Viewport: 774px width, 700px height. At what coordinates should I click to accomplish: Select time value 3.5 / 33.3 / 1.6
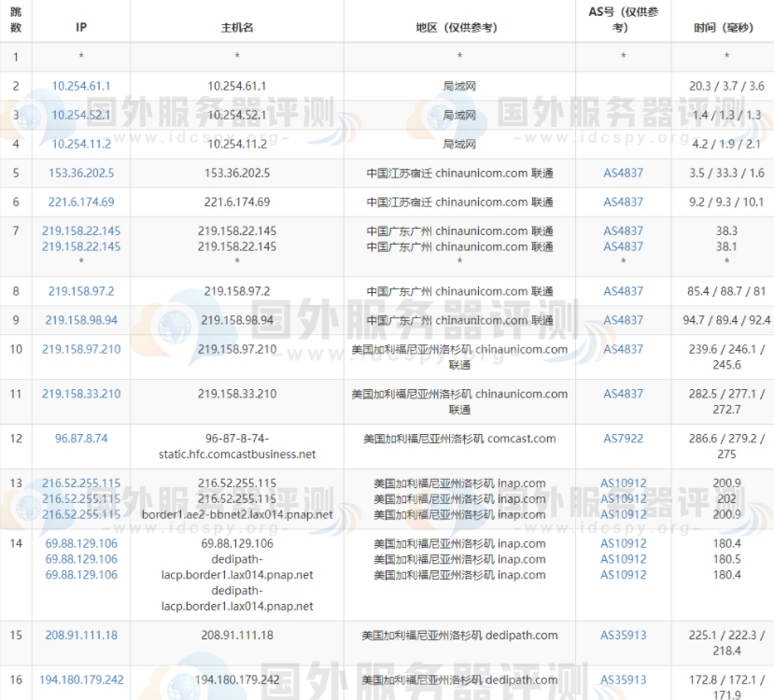(726, 174)
